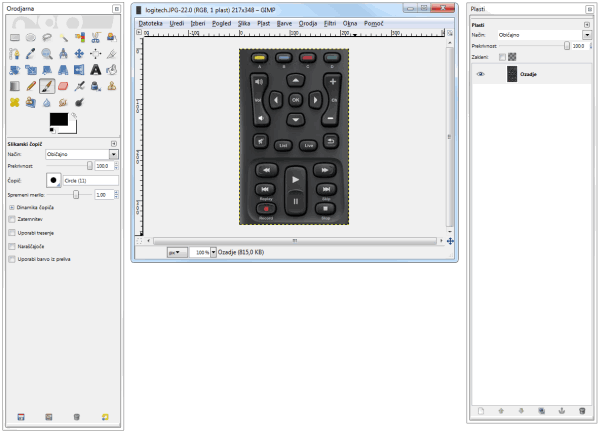Select the Foreground Select tool

[112, 37]
